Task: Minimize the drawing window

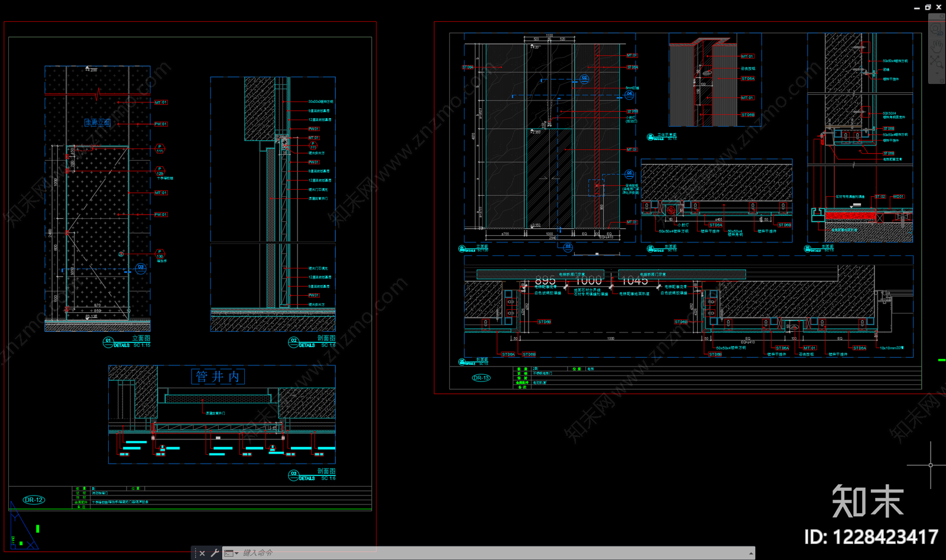Action: (x=917, y=8)
